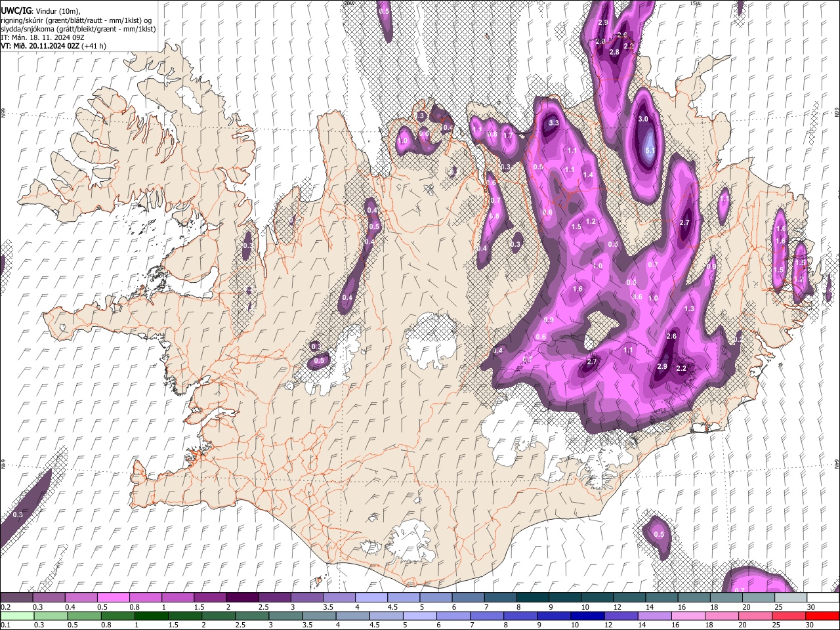The image size is (840, 630).
Task: Click the 64N latitude label on the right edge
Action: [837, 464]
